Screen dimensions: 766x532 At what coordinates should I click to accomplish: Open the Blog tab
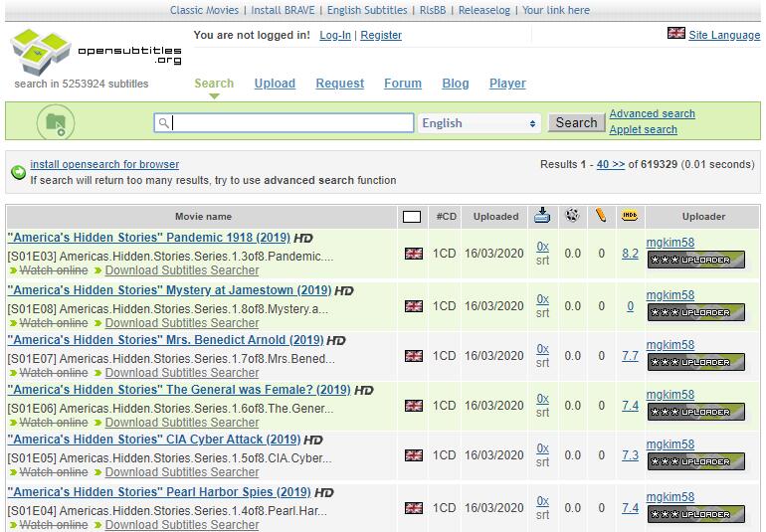coord(456,84)
